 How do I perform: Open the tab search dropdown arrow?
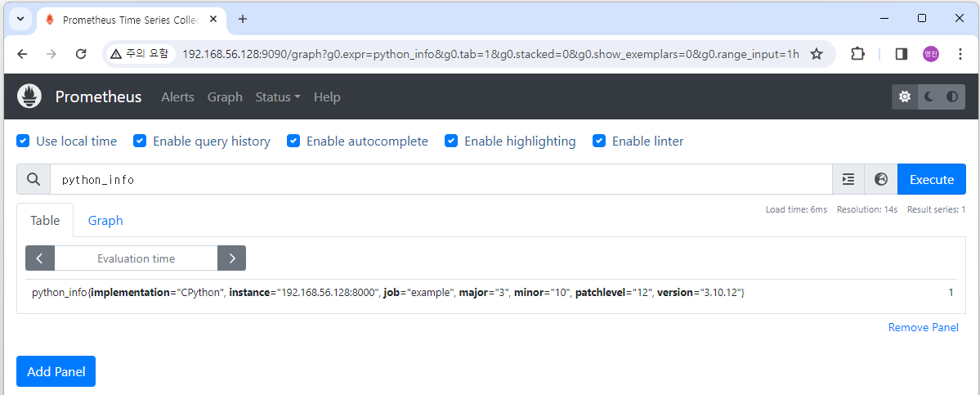[20, 19]
